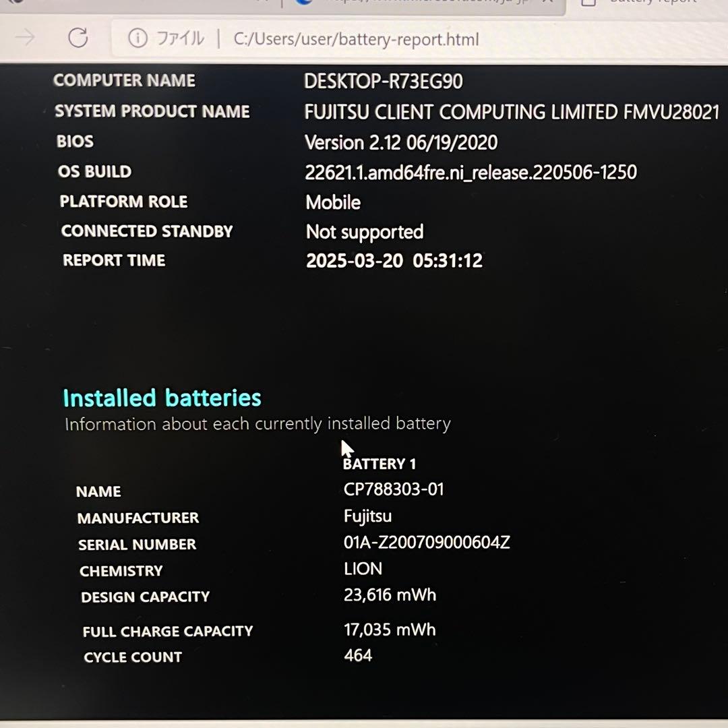Click the NAME row label
The image size is (728, 728).
click(x=98, y=491)
